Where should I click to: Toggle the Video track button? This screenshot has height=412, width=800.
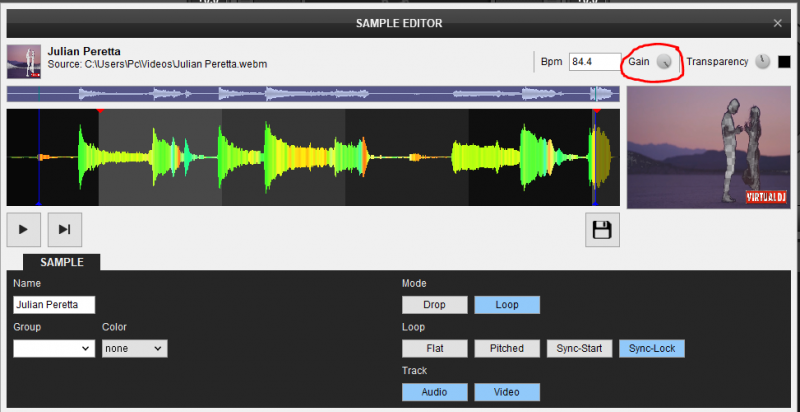click(x=507, y=392)
